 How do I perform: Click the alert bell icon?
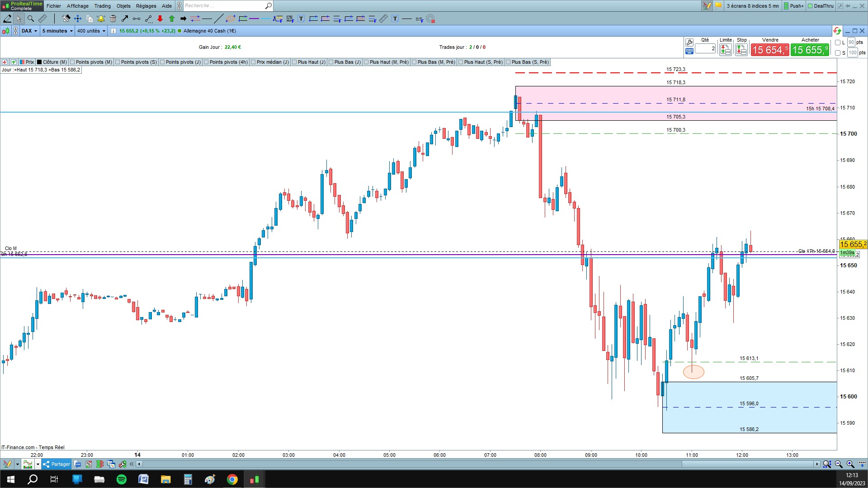(x=101, y=19)
